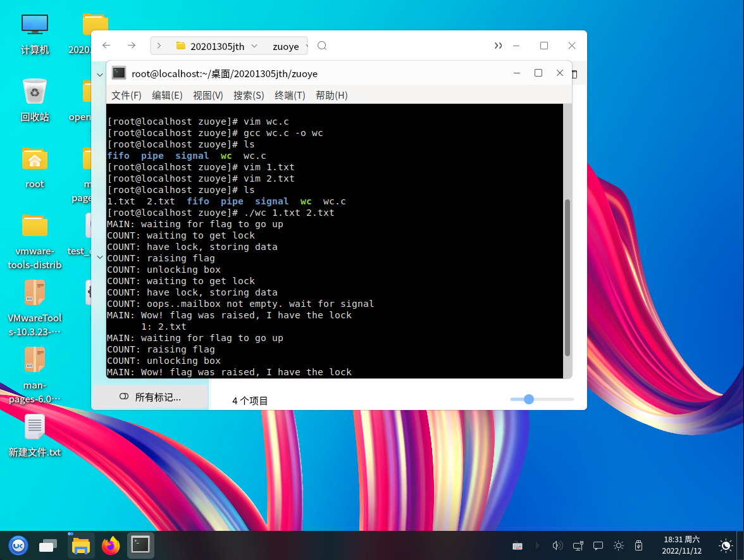Expand the more options chevron in file manager

499,46
